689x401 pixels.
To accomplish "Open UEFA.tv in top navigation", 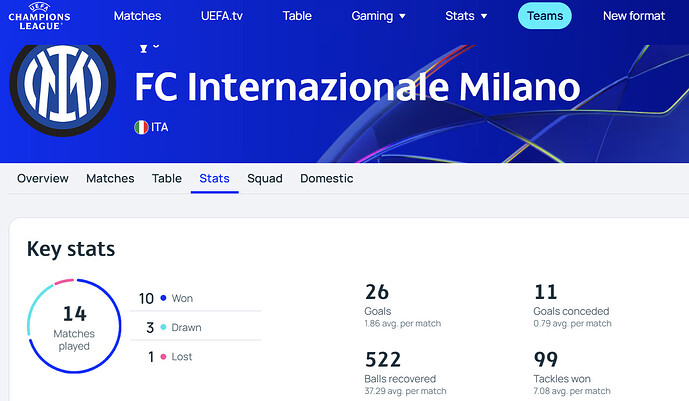I will pos(222,16).
